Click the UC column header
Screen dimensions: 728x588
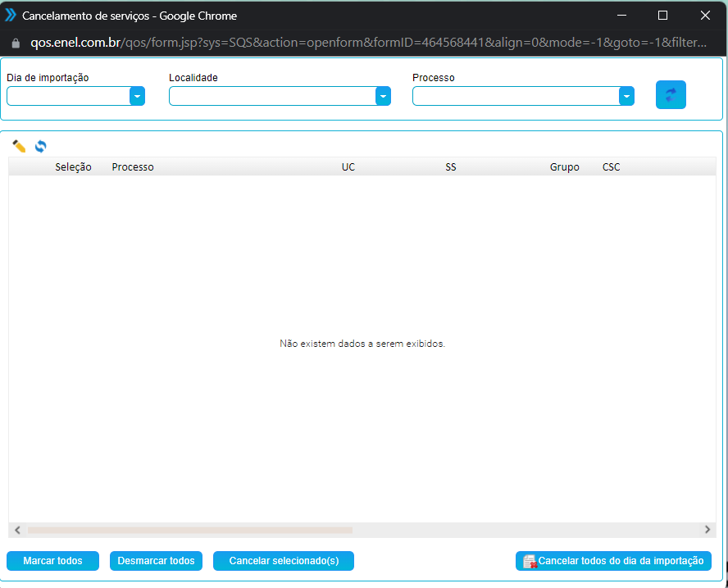[x=348, y=167]
